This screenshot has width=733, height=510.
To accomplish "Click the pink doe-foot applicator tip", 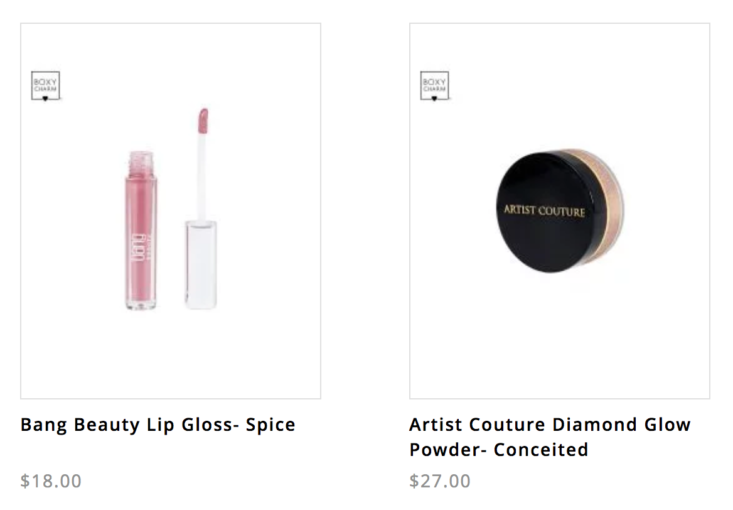I will 203,121.
